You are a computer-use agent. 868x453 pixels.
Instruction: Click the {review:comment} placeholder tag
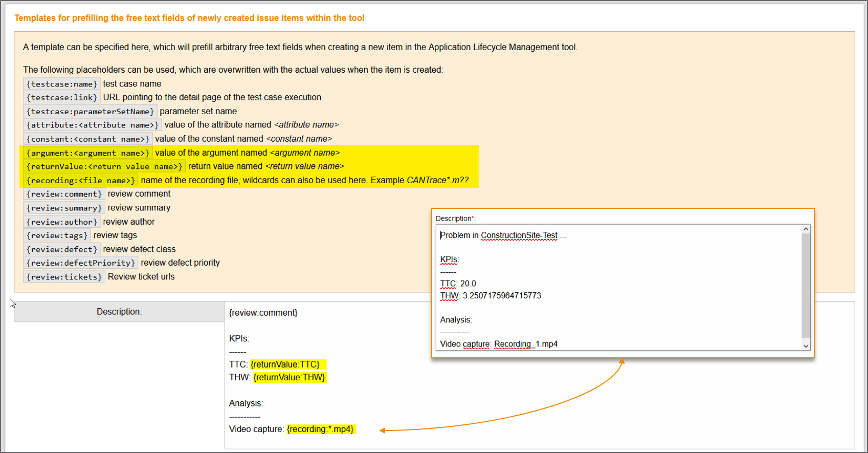click(x=64, y=194)
